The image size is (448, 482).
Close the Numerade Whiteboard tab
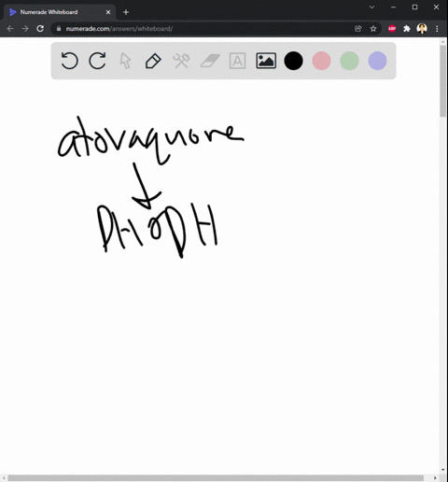(x=108, y=12)
